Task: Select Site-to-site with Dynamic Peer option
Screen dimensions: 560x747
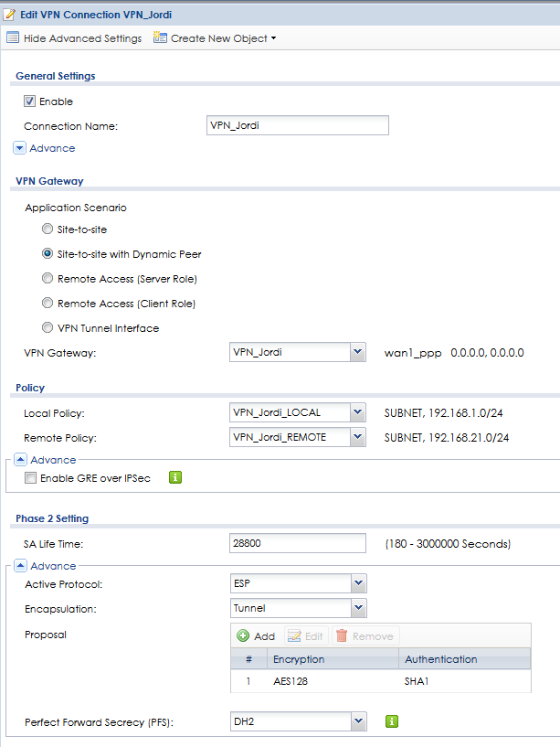Action: [48, 253]
